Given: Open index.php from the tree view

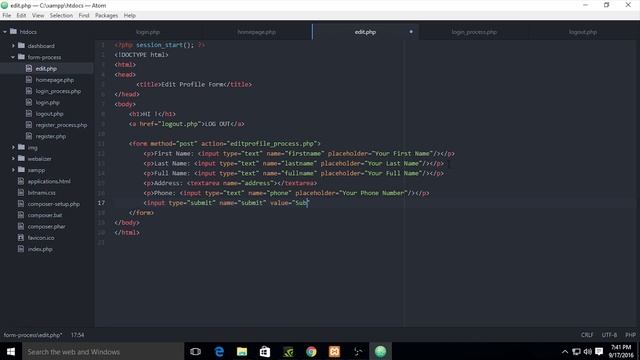Looking at the screenshot, I should click(x=40, y=249).
